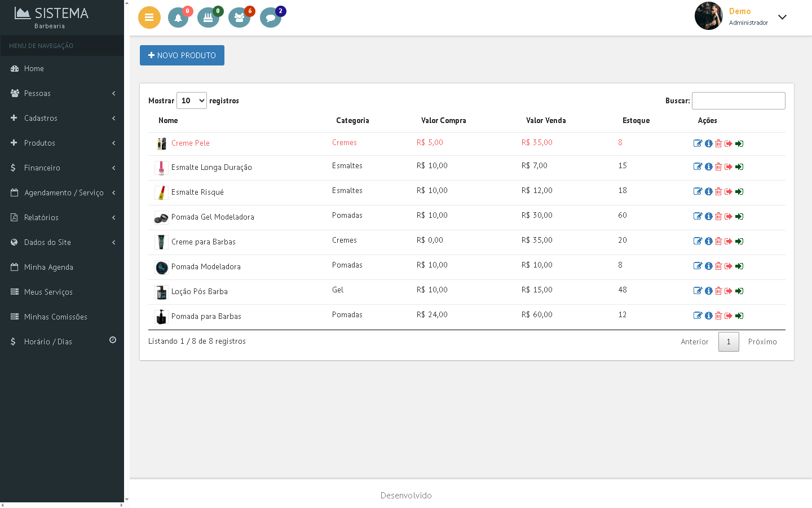Image resolution: width=812 pixels, height=508 pixels.
Task: Click the edit icon for Creme Pele
Action: click(x=698, y=143)
